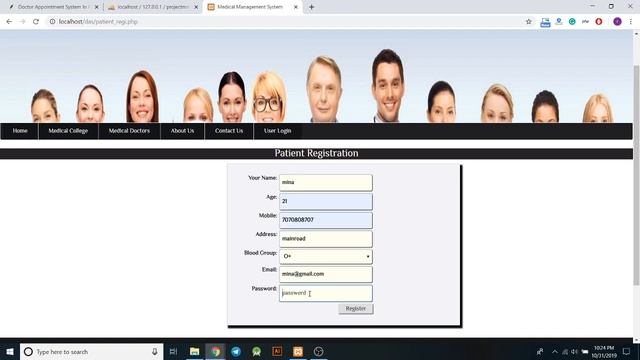The width and height of the screenshot is (640, 360).
Task: Open the blue printer extension icon
Action: [545, 22]
